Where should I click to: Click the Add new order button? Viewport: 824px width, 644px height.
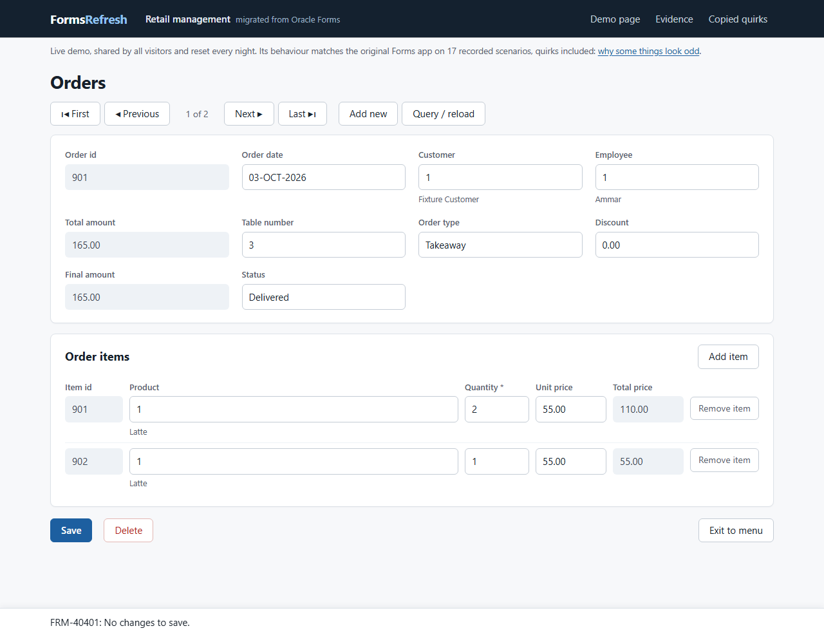(368, 114)
